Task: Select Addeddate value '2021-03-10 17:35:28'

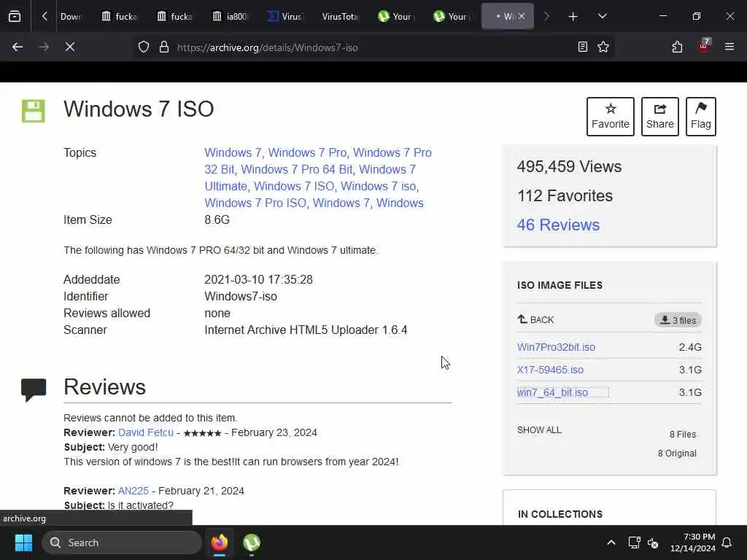Action: click(259, 279)
